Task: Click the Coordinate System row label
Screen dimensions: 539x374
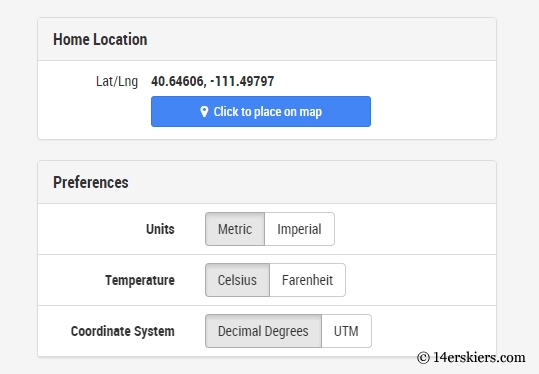Action: (x=123, y=331)
